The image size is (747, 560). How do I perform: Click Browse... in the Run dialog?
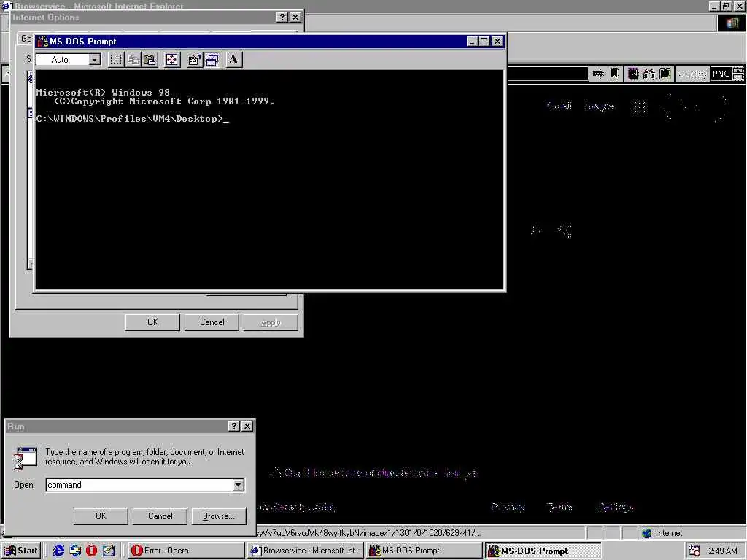pos(219,516)
